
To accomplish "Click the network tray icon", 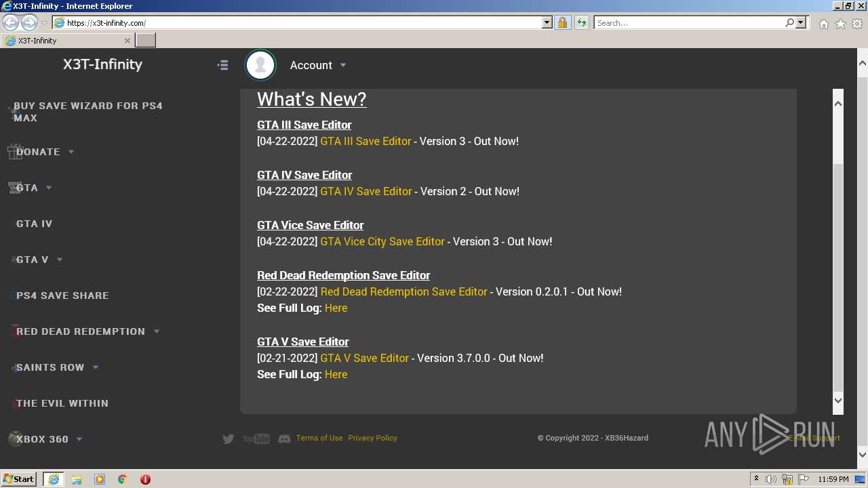I will point(787,479).
